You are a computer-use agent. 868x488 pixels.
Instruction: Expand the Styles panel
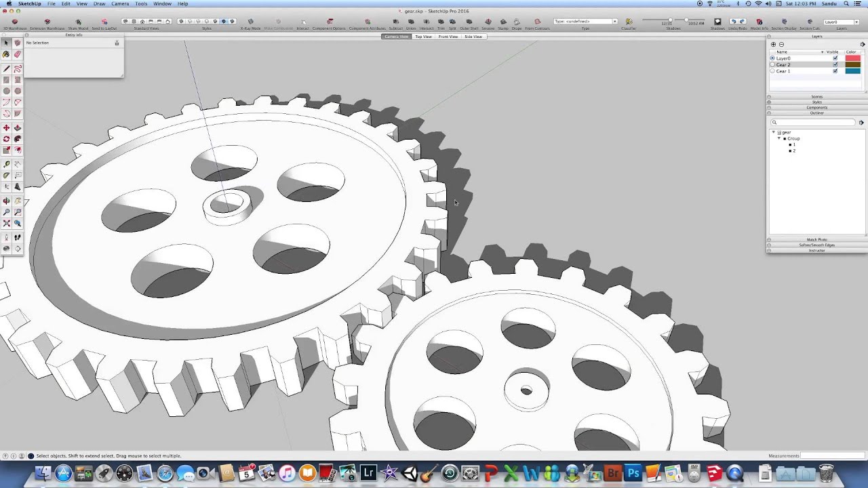click(816, 102)
